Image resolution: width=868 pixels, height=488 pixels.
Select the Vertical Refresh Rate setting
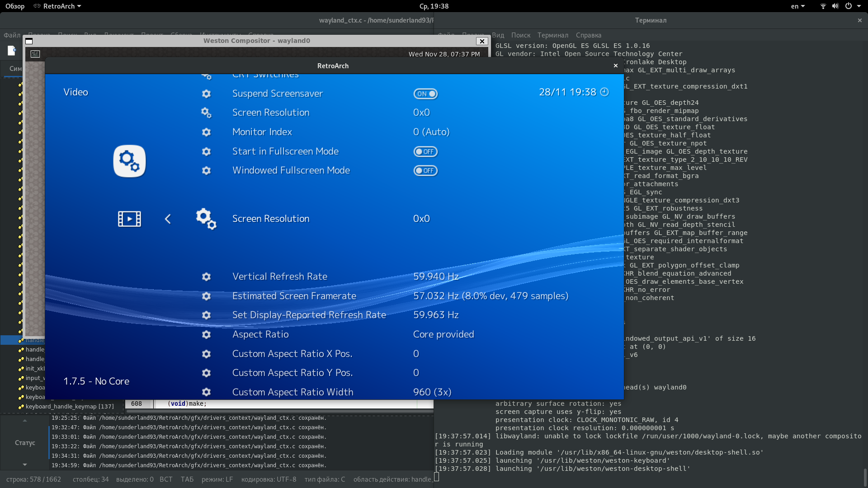[280, 277]
